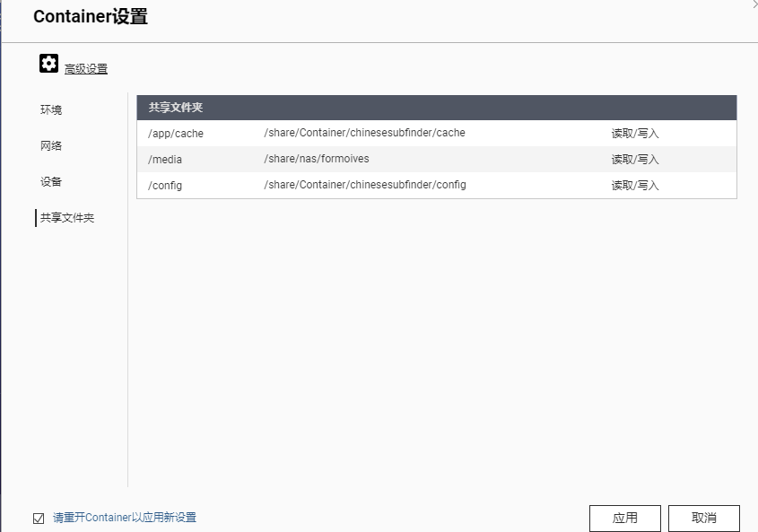Toggle the 请重开Container以应用新设置 checkbox
Viewport: 758px width, 532px height.
(39, 518)
